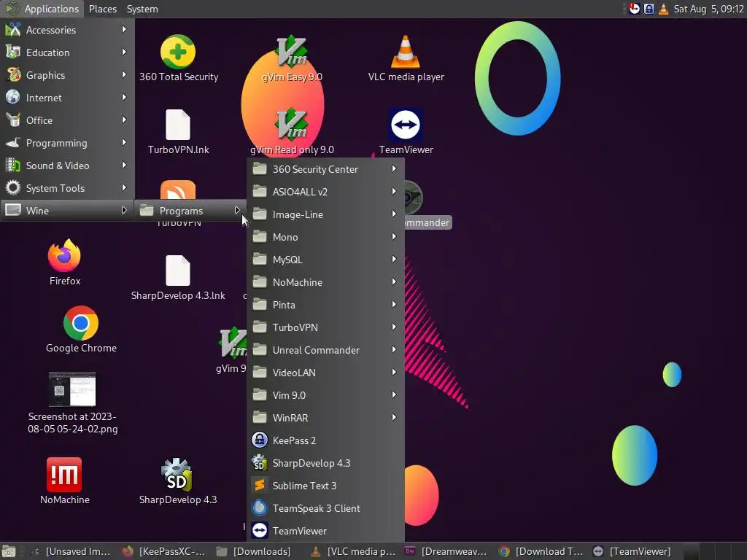Expand the Accessories category
The height and width of the screenshot is (560, 747).
pos(67,29)
